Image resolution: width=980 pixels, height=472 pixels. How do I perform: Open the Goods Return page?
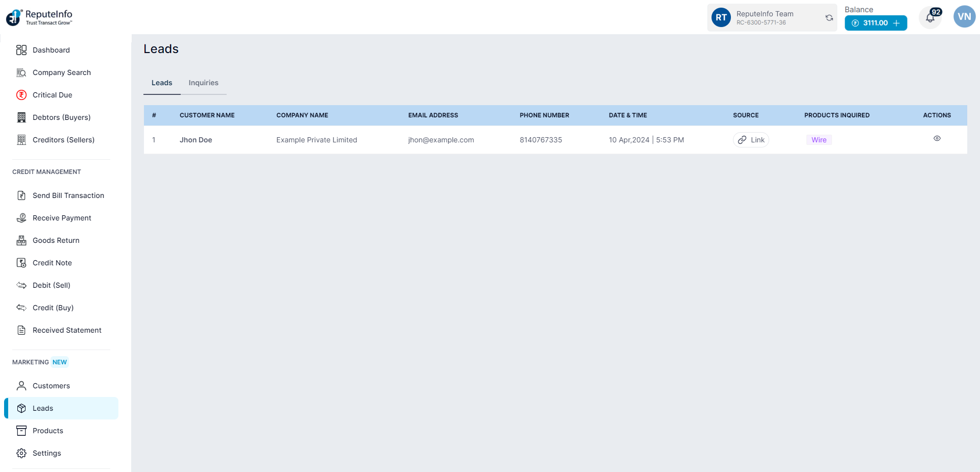pyautogui.click(x=56, y=240)
